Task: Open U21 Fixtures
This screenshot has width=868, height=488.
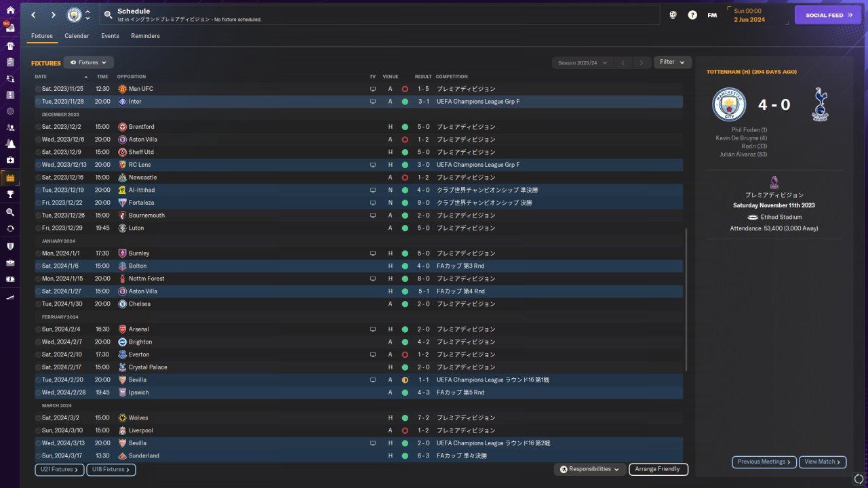Action: (x=60, y=469)
